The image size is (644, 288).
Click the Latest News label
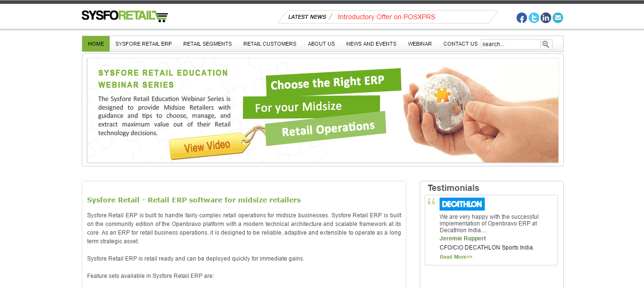[x=307, y=17]
